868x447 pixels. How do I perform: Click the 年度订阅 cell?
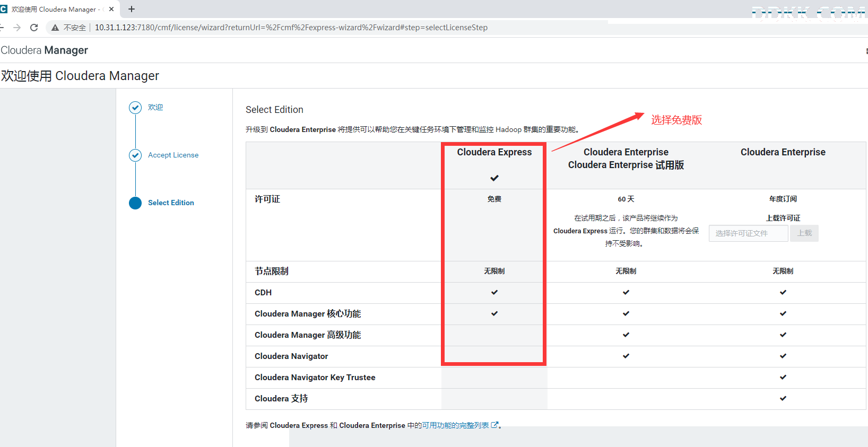tap(783, 199)
